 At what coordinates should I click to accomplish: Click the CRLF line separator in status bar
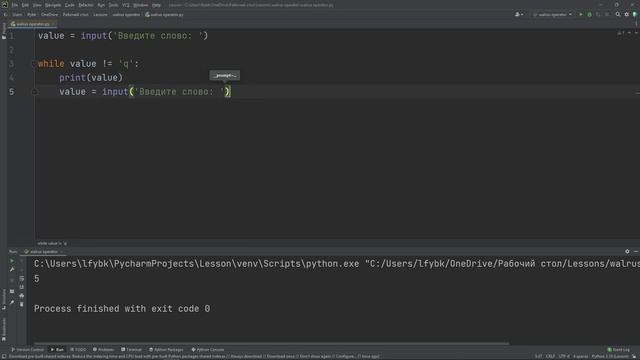click(x=550, y=357)
